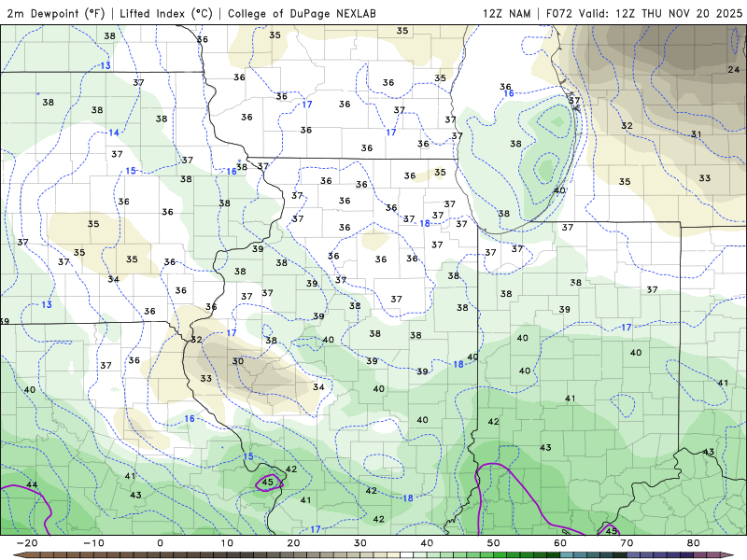Viewport: 747px width, 560px height.
Task: Click the 24 dewpoint value on the map
Action: 734,69
